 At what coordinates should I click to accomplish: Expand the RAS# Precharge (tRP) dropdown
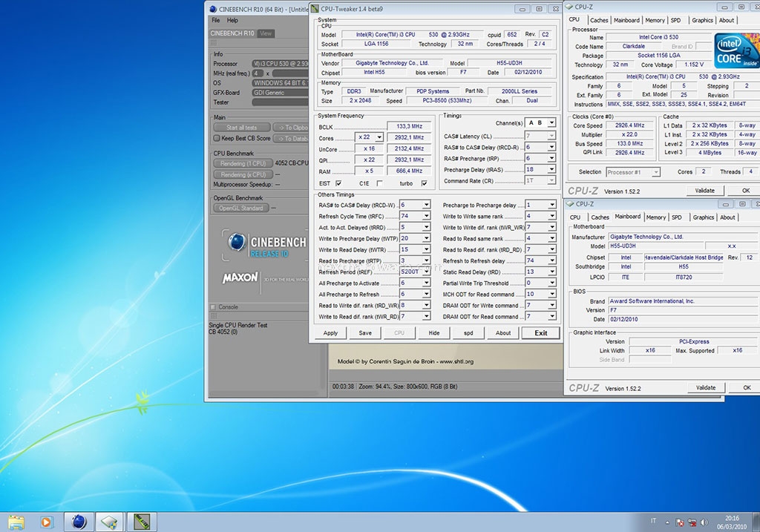[551, 159]
